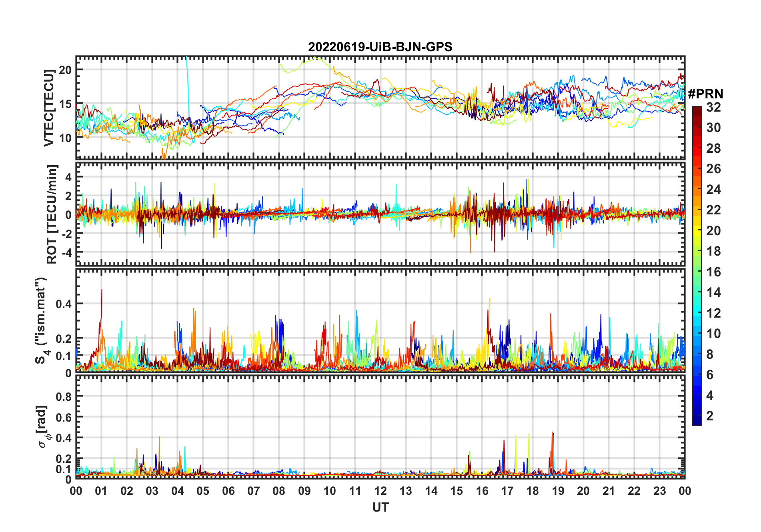Select the S4 ("ism.mat") axis label

pos(41,320)
